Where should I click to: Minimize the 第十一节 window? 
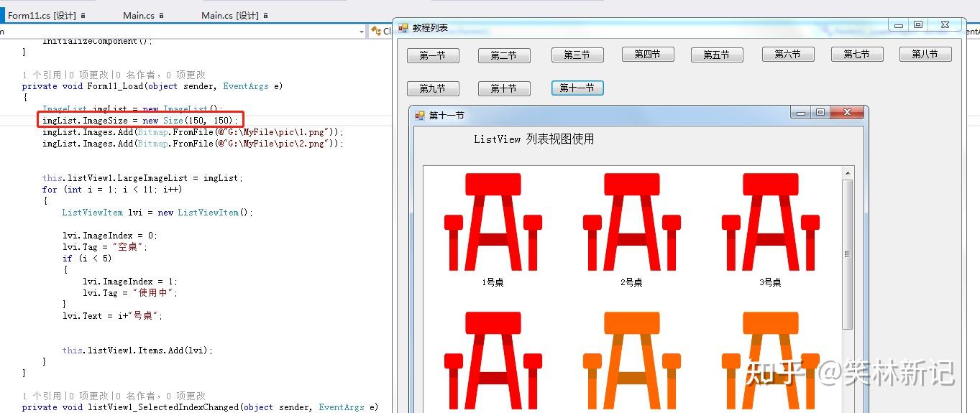(800, 113)
